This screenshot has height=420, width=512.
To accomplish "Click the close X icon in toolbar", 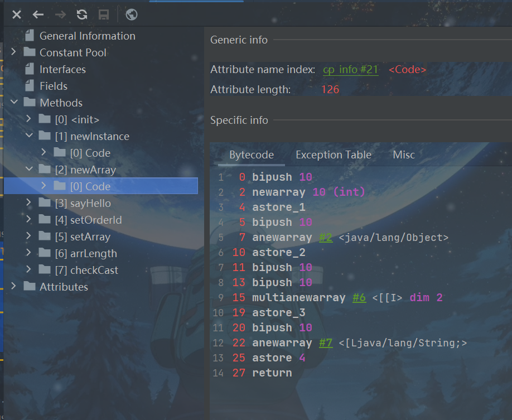I will [x=17, y=15].
